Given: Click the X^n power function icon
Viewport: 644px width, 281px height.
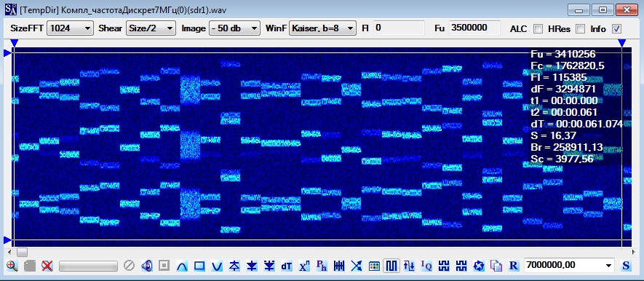Looking at the screenshot, I should [x=304, y=266].
